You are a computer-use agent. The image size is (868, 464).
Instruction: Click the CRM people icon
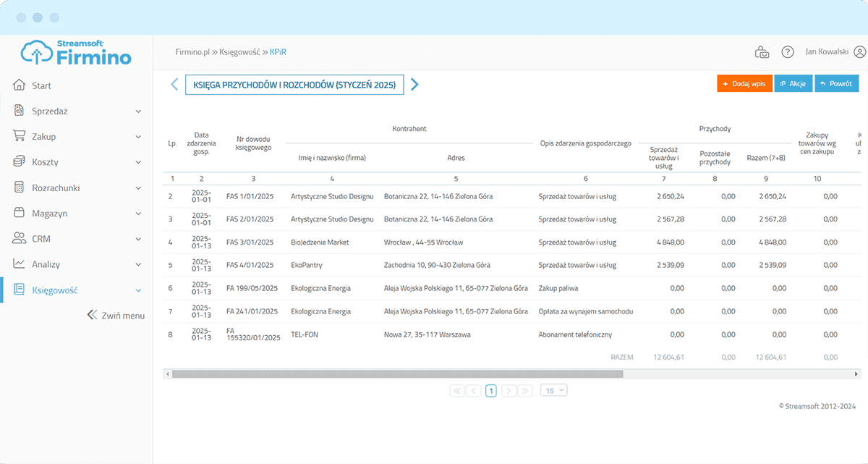(x=20, y=238)
